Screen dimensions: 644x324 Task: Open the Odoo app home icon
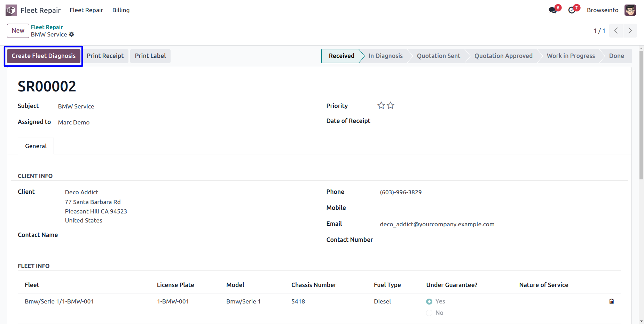click(x=11, y=10)
